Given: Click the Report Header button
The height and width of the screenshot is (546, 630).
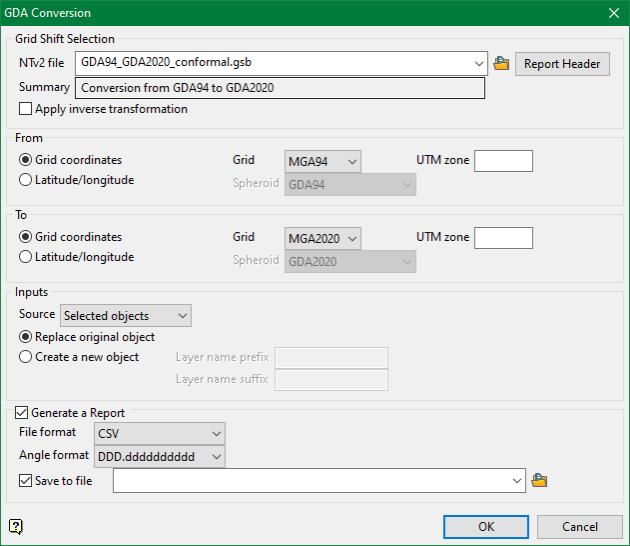Looking at the screenshot, I should coord(562,64).
